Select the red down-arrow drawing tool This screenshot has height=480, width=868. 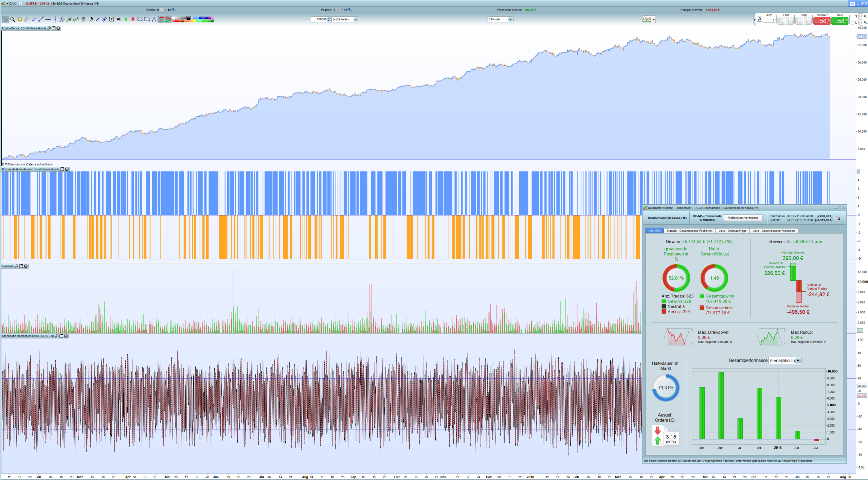coord(133,19)
